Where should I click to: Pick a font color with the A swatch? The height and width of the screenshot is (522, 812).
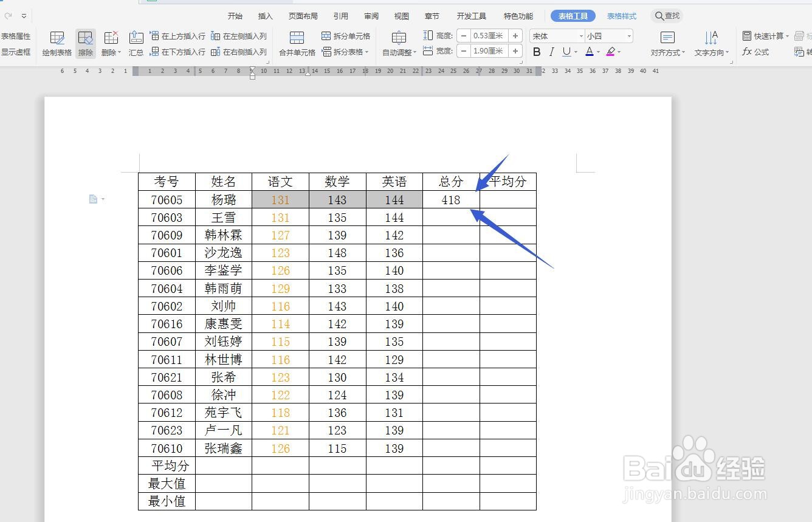pyautogui.click(x=590, y=52)
